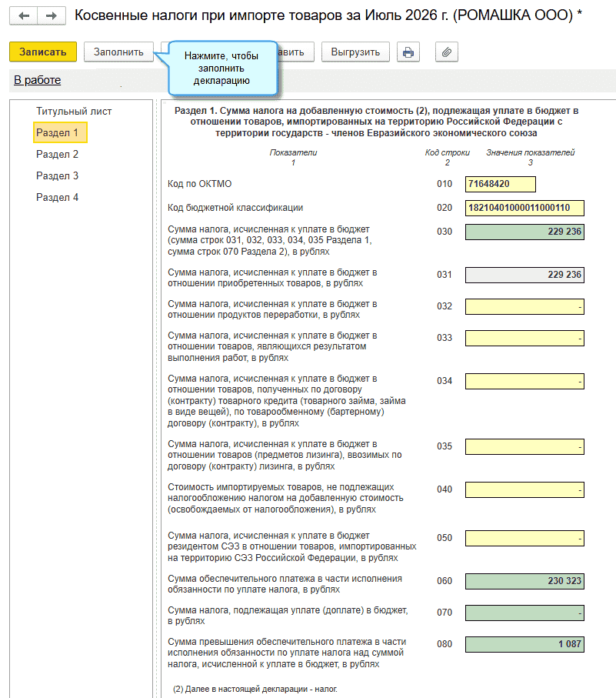Click the Выгрузить button
This screenshot has width=616, height=698.
[355, 52]
